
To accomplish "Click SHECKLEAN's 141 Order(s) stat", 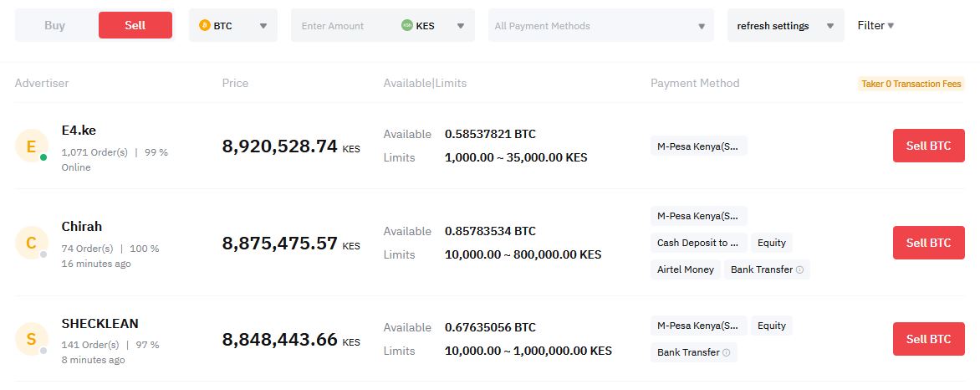I will point(90,345).
